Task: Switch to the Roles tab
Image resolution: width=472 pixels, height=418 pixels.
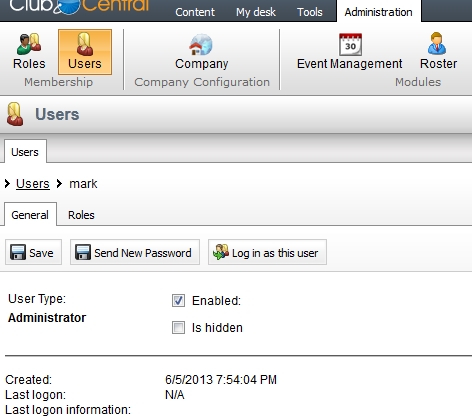Action: tap(81, 215)
